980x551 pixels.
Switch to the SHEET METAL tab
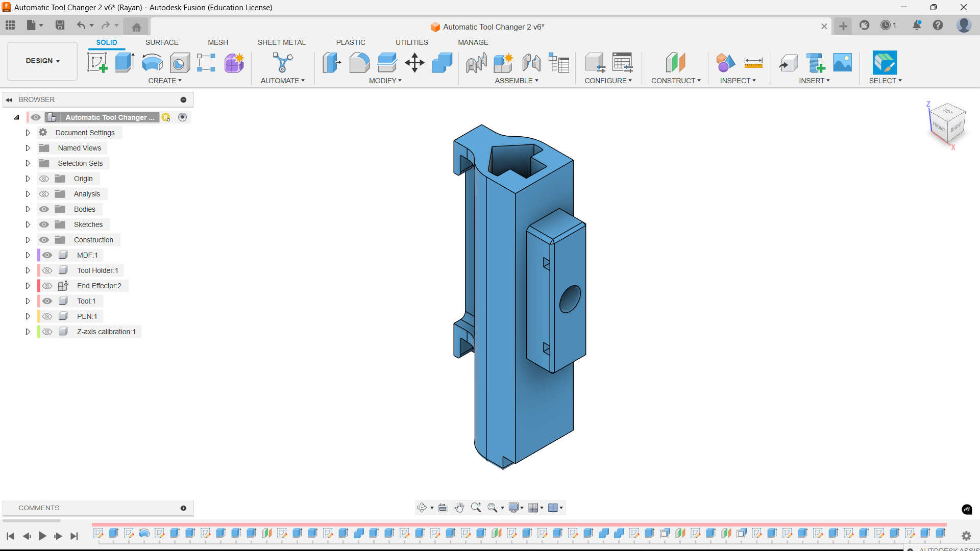[x=281, y=42]
